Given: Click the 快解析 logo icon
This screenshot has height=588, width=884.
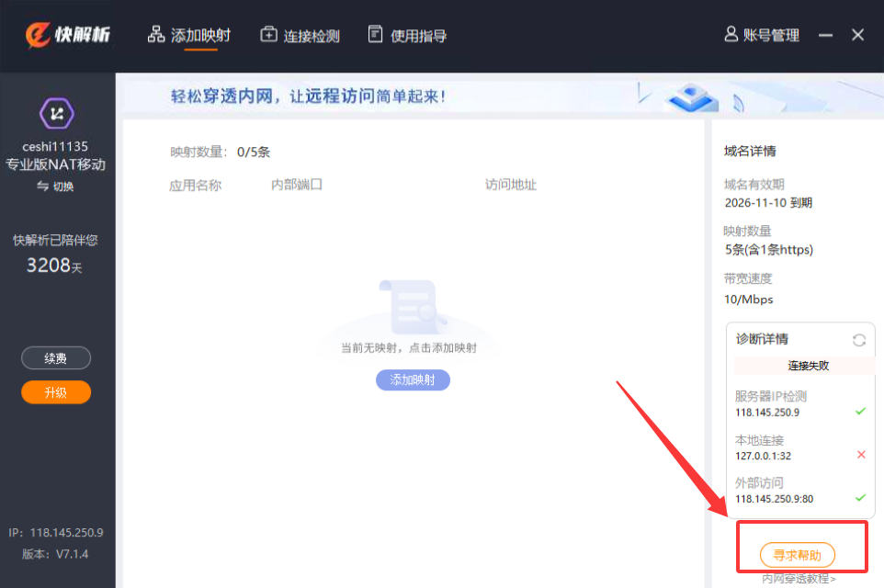Looking at the screenshot, I should [x=38, y=35].
